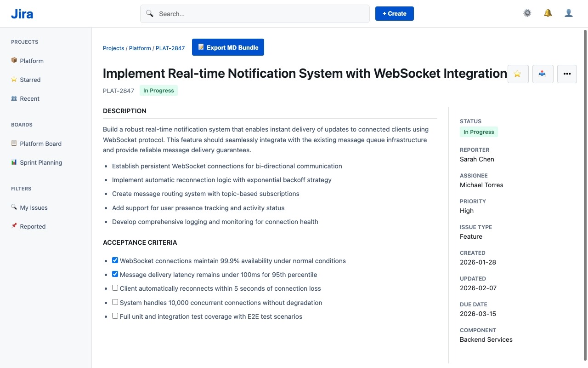Click the issue title heading
Viewport: 588px width, 368px height.
click(305, 74)
